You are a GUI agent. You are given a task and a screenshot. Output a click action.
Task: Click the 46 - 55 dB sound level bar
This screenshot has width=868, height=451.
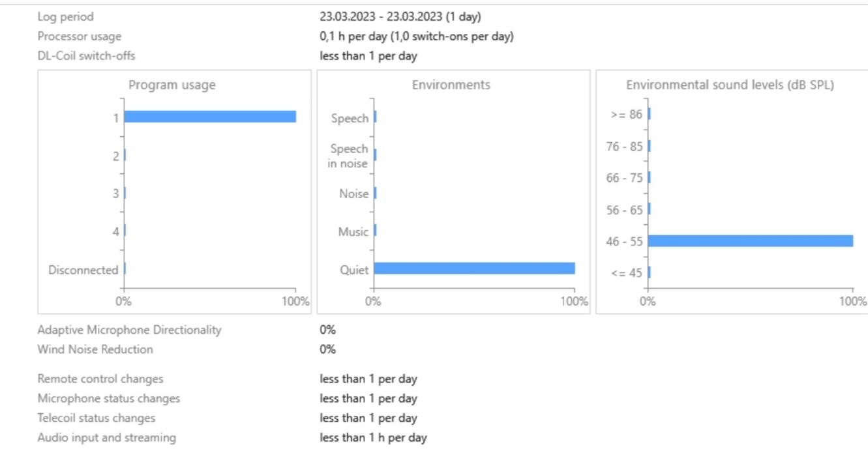pyautogui.click(x=750, y=241)
